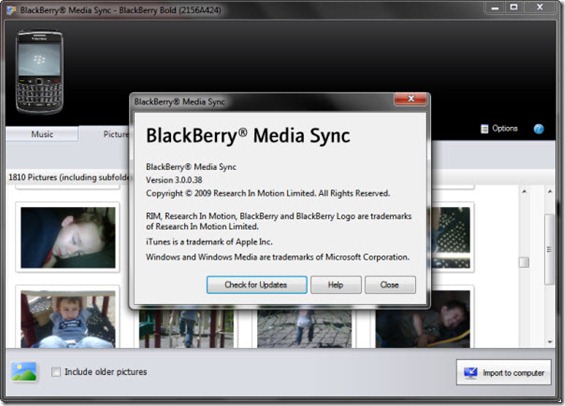
Task: Click the pictures landscape icon at bottom left
Action: pyautogui.click(x=24, y=371)
